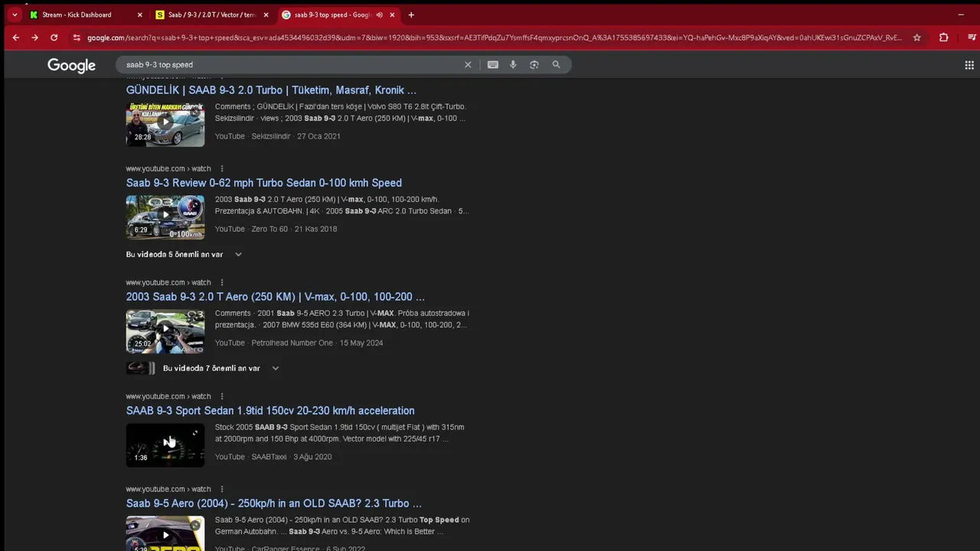Open Saab 9-3 Review 0-62 mph Turbo Sedan link
980x551 pixels.
pyautogui.click(x=264, y=183)
